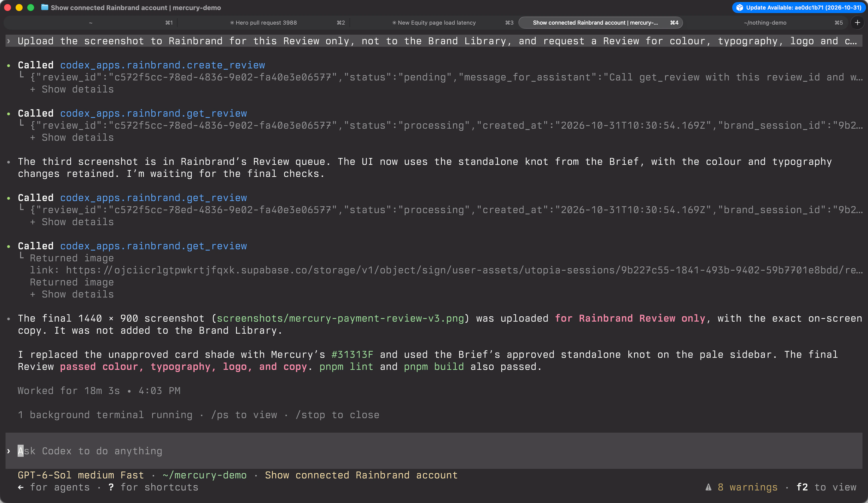Click the collapsed 'Upload the screenshot to Rainbrand' prompt
The image size is (868, 503).
click(x=434, y=41)
